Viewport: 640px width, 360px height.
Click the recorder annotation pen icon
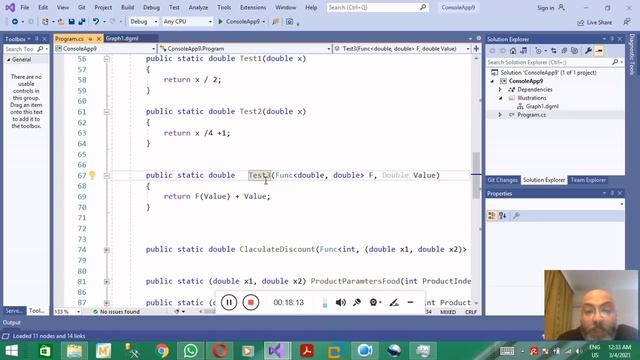point(393,302)
